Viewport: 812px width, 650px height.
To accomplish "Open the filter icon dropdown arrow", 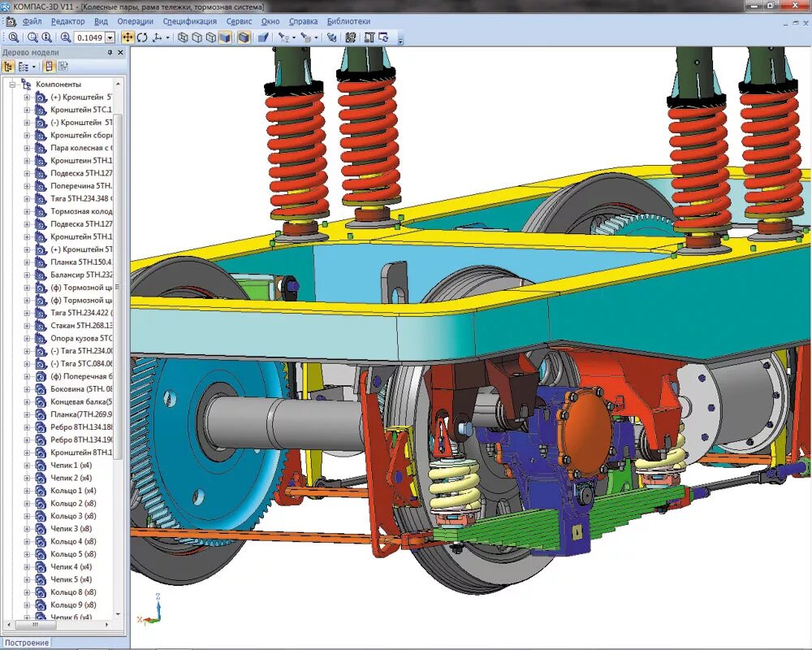I will point(294,37).
